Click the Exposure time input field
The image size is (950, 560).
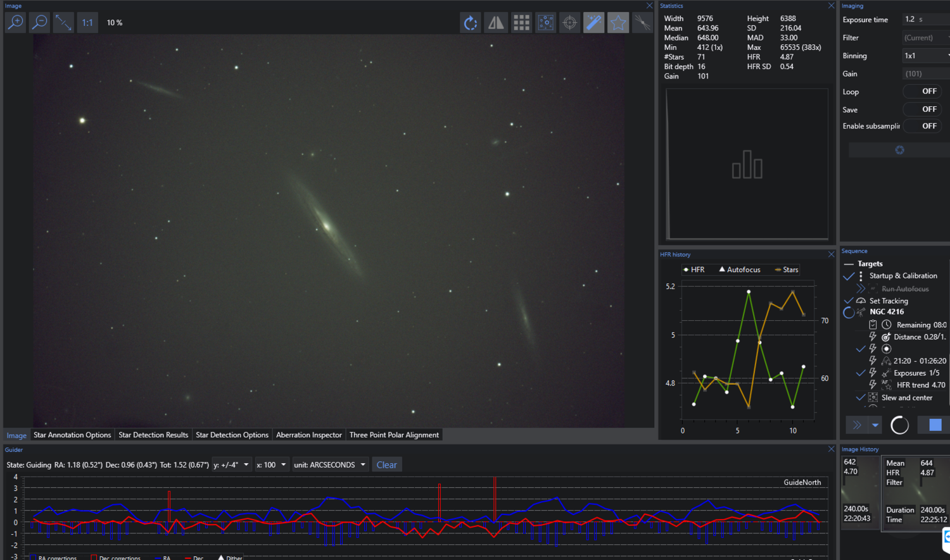pos(925,20)
